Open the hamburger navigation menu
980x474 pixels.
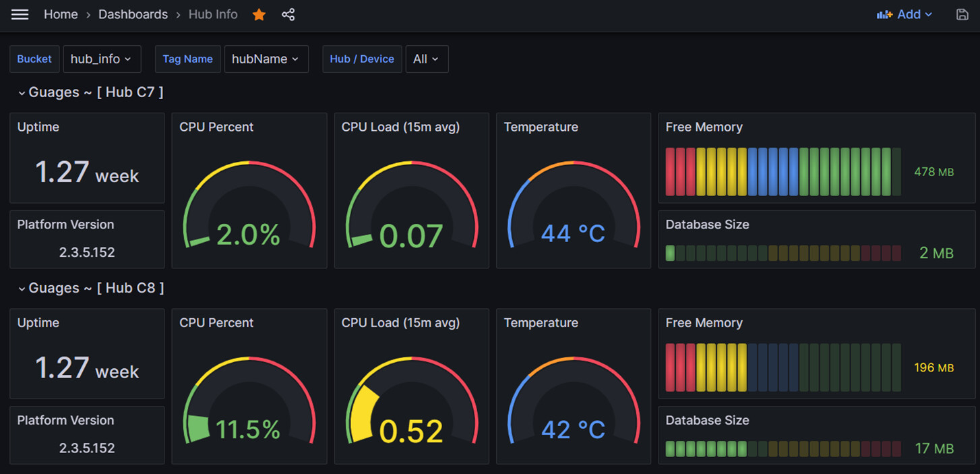(20, 14)
